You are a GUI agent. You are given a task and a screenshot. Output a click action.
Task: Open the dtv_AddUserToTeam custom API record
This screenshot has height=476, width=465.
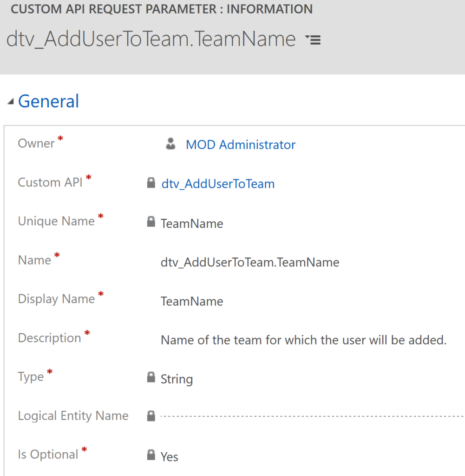click(218, 184)
